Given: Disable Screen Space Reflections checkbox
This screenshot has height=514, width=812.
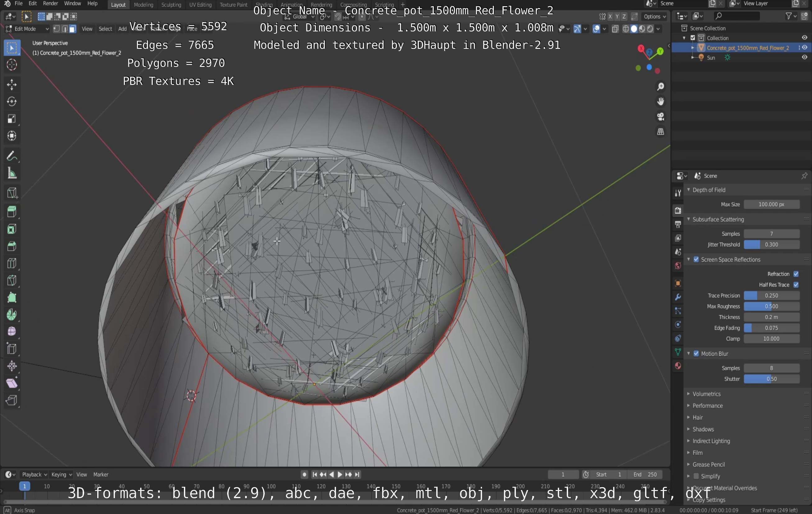Looking at the screenshot, I should click(x=696, y=260).
